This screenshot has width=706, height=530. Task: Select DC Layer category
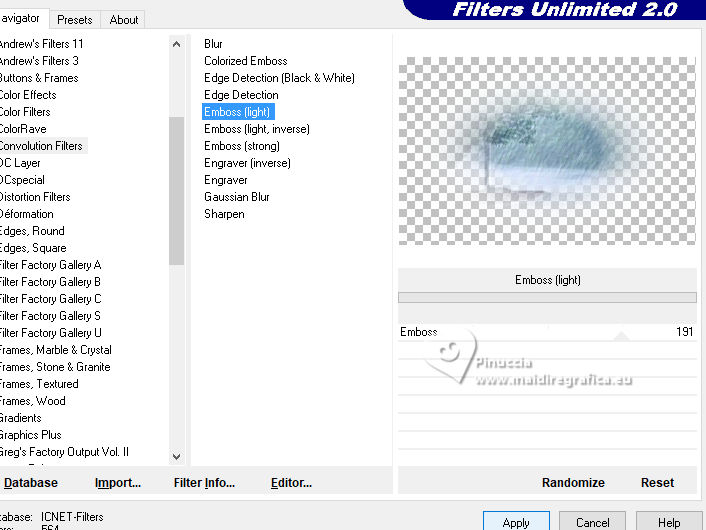(x=20, y=163)
